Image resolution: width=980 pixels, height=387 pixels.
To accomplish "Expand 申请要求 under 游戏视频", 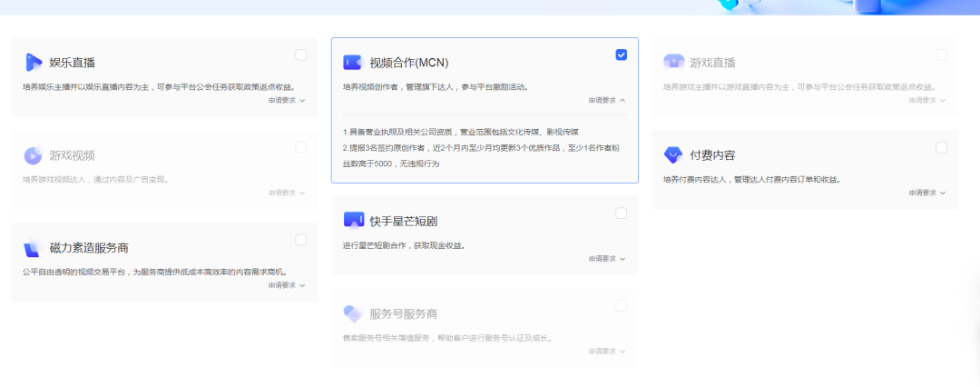I will pos(287,193).
